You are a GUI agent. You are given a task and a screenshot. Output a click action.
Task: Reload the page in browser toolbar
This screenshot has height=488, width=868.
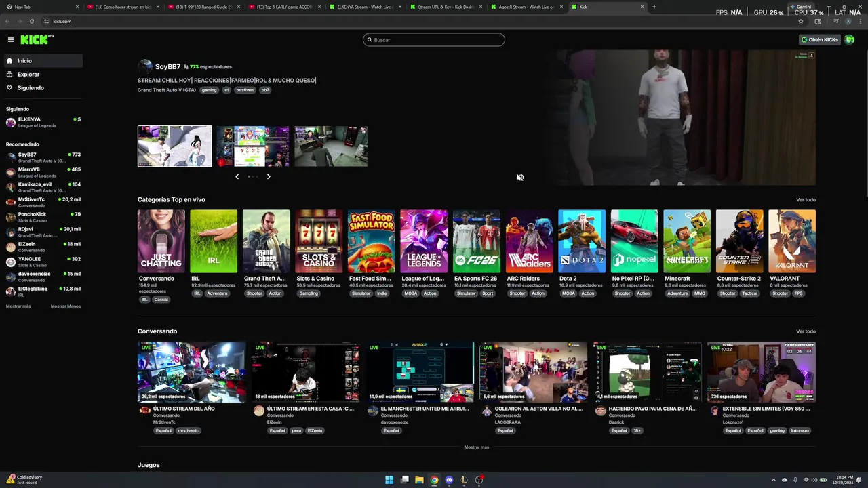pos(31,21)
